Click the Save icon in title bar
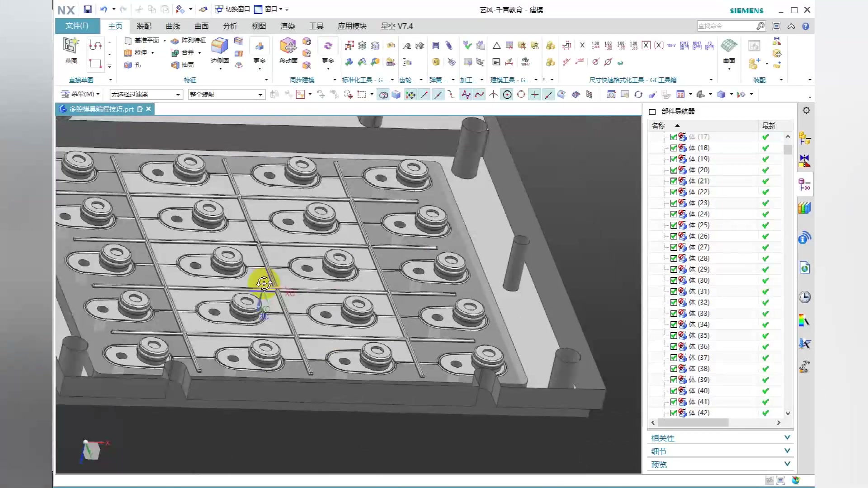Viewport: 868px width, 488px height. coord(88,9)
